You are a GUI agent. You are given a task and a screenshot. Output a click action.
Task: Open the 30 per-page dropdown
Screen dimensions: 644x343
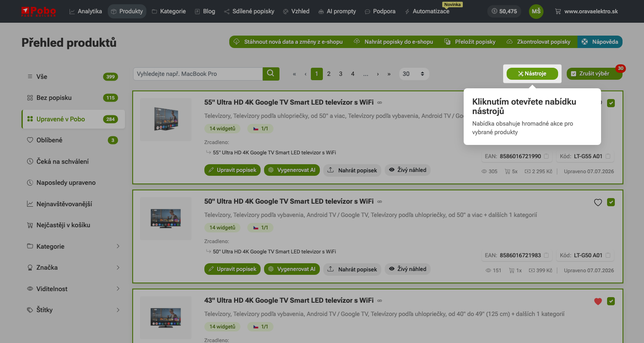414,74
